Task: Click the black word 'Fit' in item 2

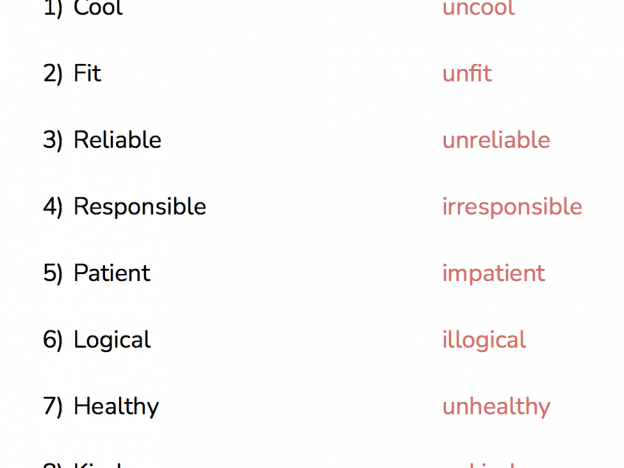Action: (87, 73)
